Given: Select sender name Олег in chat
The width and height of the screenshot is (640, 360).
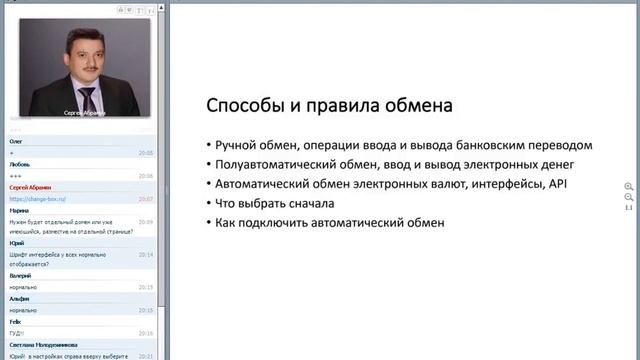Looking at the screenshot, I should [16, 142].
